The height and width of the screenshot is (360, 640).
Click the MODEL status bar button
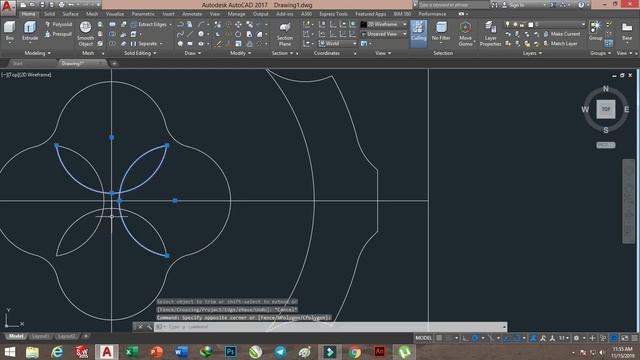click(x=423, y=338)
